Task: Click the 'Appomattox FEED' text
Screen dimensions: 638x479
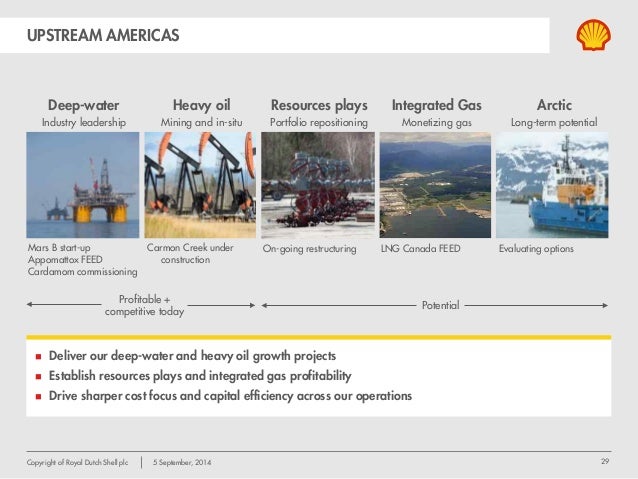Action: [65, 260]
